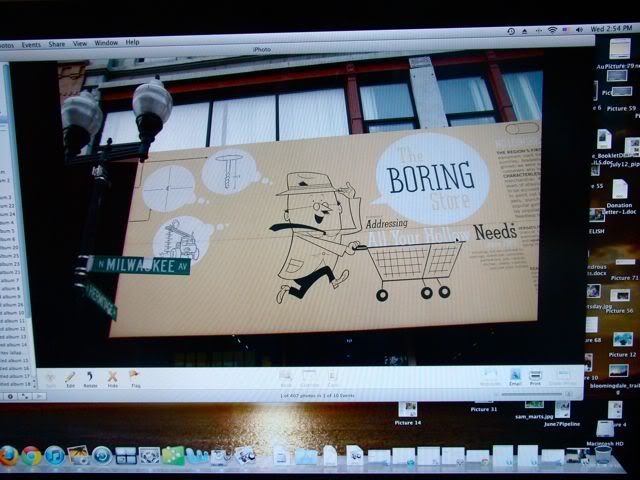The image size is (640, 480).
Task: Open Spaces from the Dock
Action: [x=126, y=456]
